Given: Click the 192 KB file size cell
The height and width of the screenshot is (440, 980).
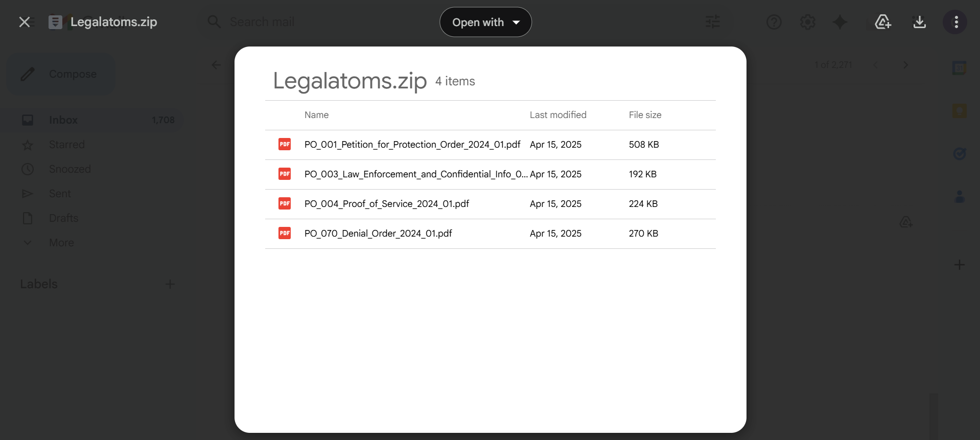Looking at the screenshot, I should point(643,174).
